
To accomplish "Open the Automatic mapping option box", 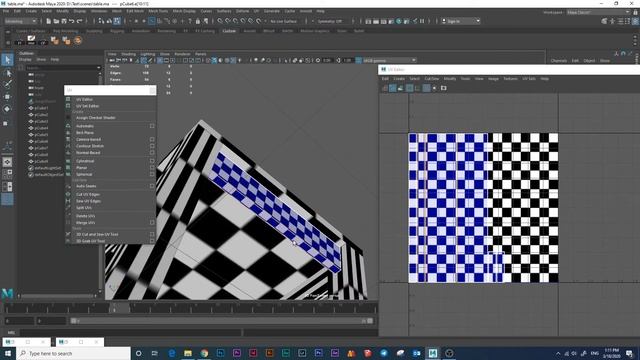I will 152,126.
